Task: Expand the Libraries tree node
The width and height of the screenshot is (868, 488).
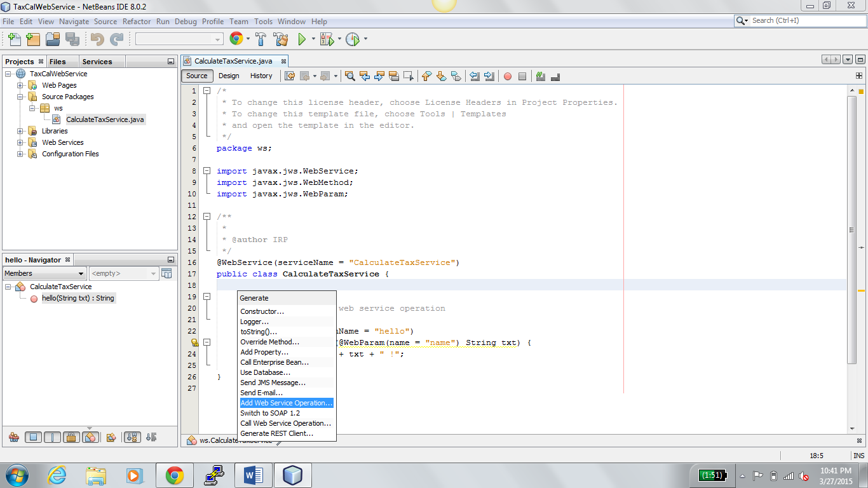Action: 20,131
